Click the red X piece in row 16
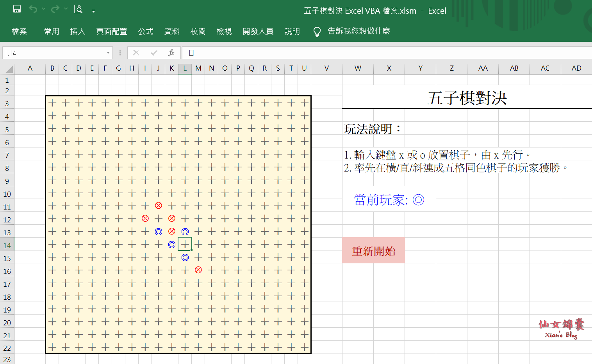 pyautogui.click(x=198, y=270)
